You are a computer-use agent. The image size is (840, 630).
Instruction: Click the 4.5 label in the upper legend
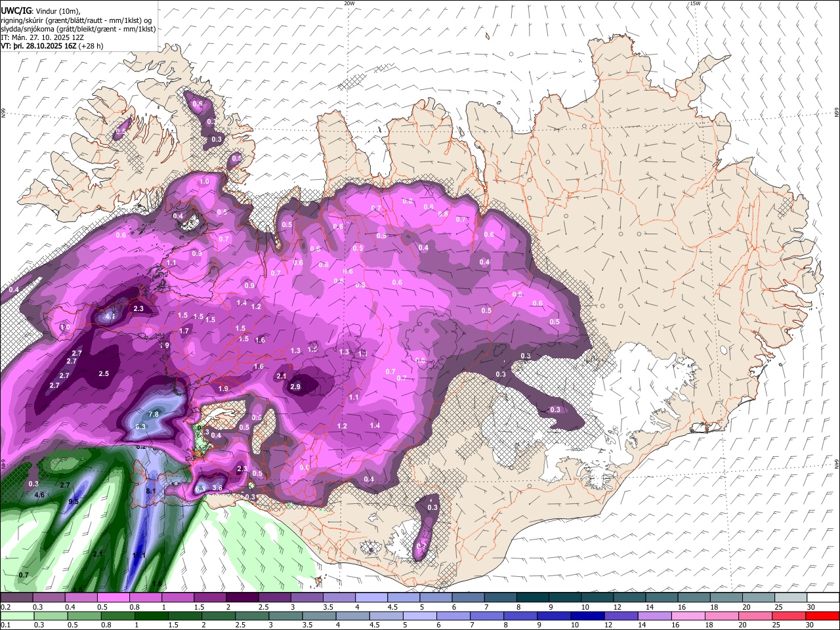[x=392, y=607]
